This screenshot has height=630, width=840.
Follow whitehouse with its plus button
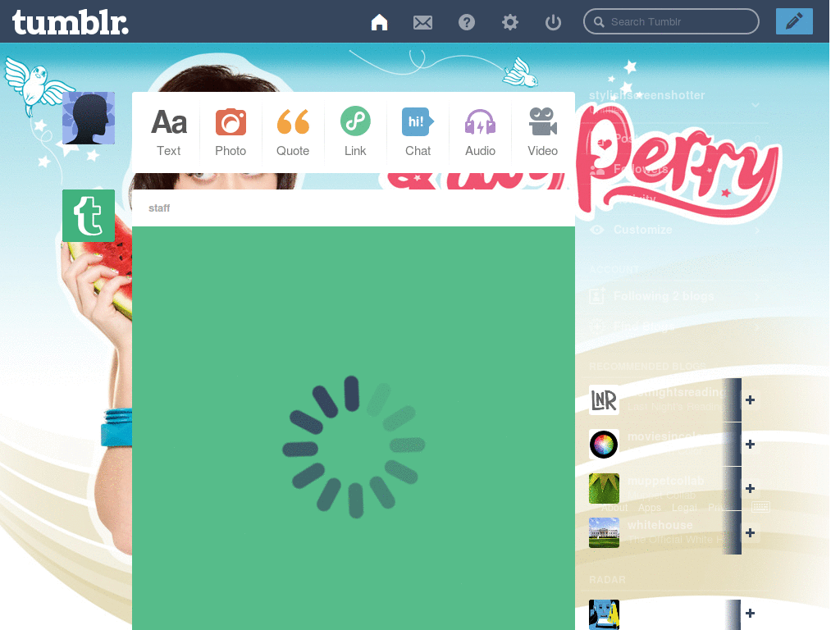pyautogui.click(x=750, y=532)
